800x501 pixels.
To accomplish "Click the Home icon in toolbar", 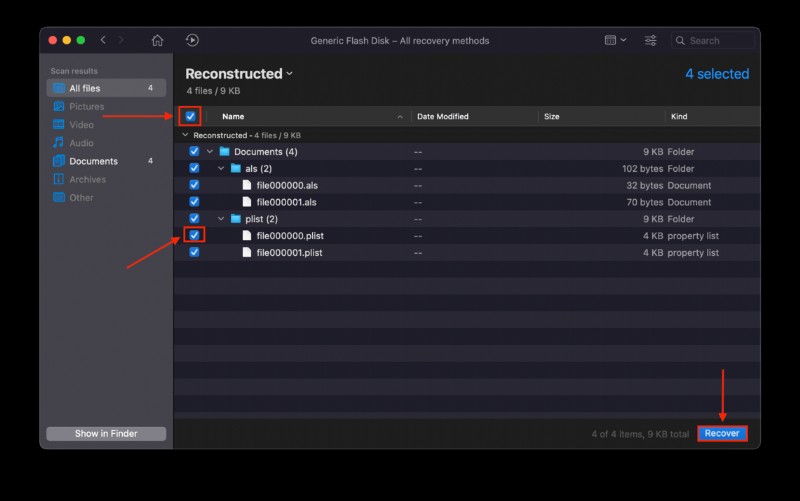I will 157,40.
